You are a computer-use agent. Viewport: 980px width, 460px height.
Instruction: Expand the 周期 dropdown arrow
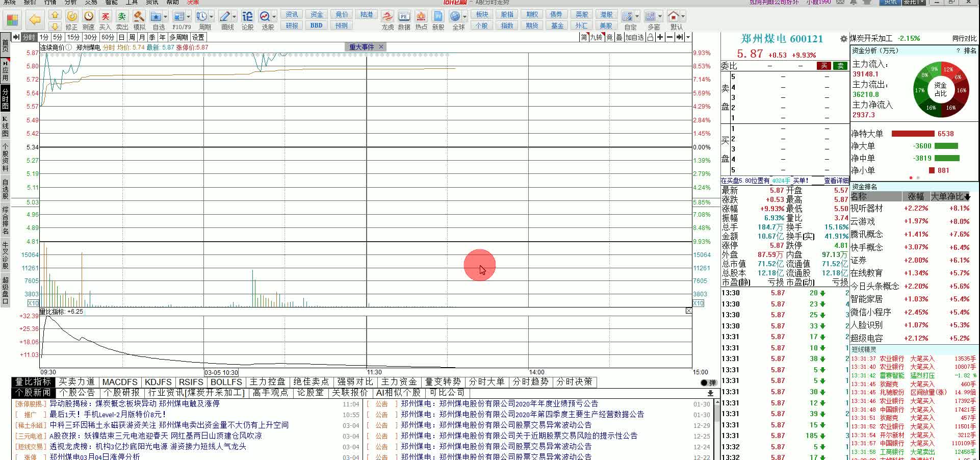(211, 17)
